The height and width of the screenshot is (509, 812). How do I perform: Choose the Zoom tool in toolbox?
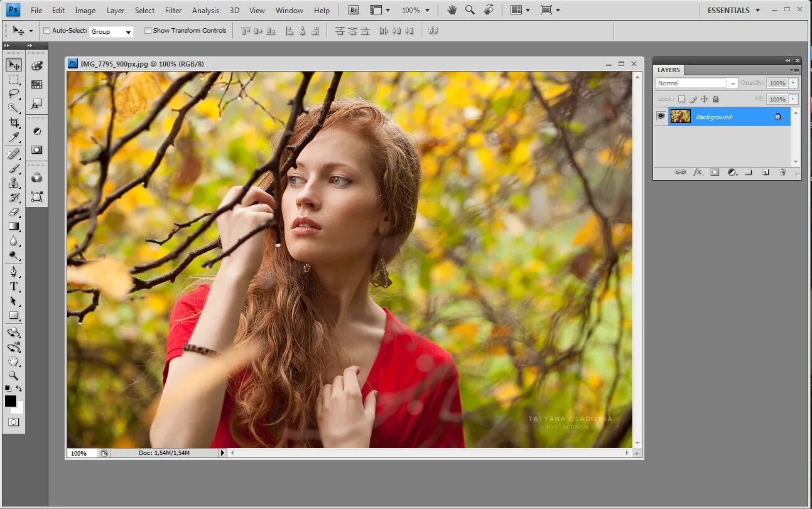click(14, 375)
